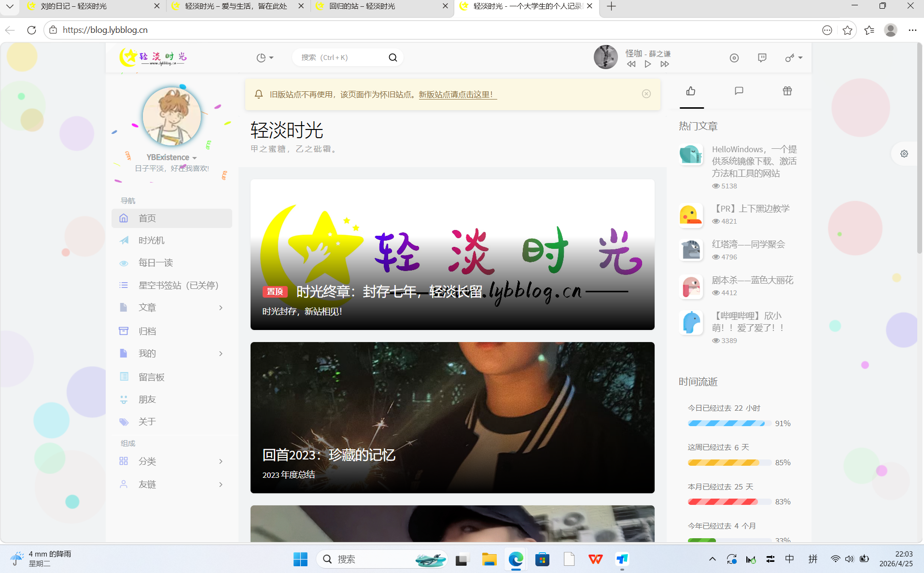Go back to the previous song
The height and width of the screenshot is (573, 924).
tap(631, 64)
